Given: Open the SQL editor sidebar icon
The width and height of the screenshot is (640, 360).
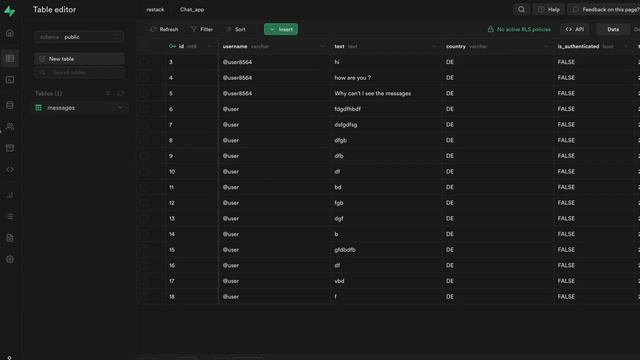Looking at the screenshot, I should point(10,80).
